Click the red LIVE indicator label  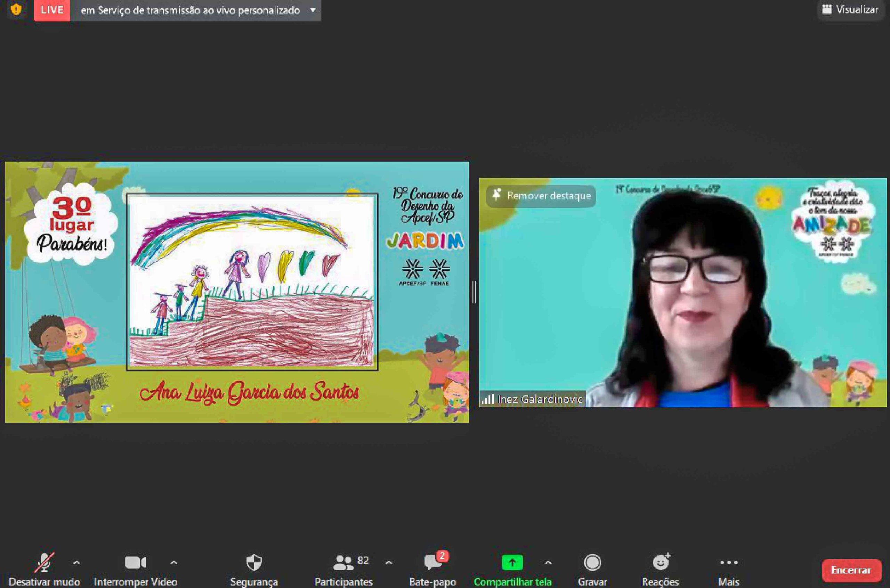pos(52,10)
